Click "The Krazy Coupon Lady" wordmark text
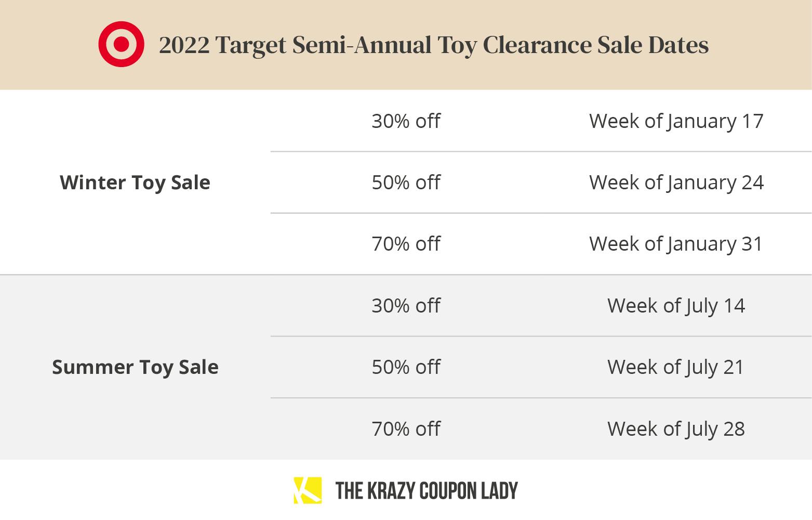The image size is (812, 520). [427, 491]
